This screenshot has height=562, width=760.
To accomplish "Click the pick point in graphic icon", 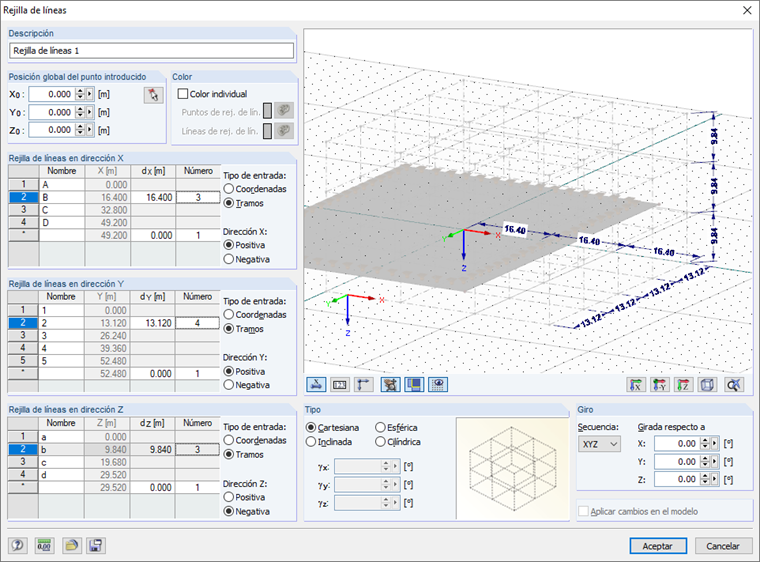I will pyautogui.click(x=153, y=95).
